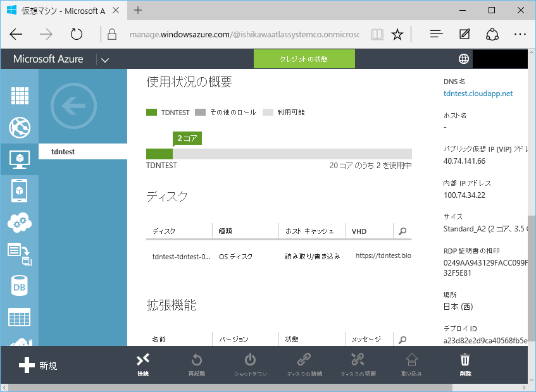The height and width of the screenshot is (392, 536).
Task: Click the OS ディスク cell
Action: pyautogui.click(x=235, y=257)
